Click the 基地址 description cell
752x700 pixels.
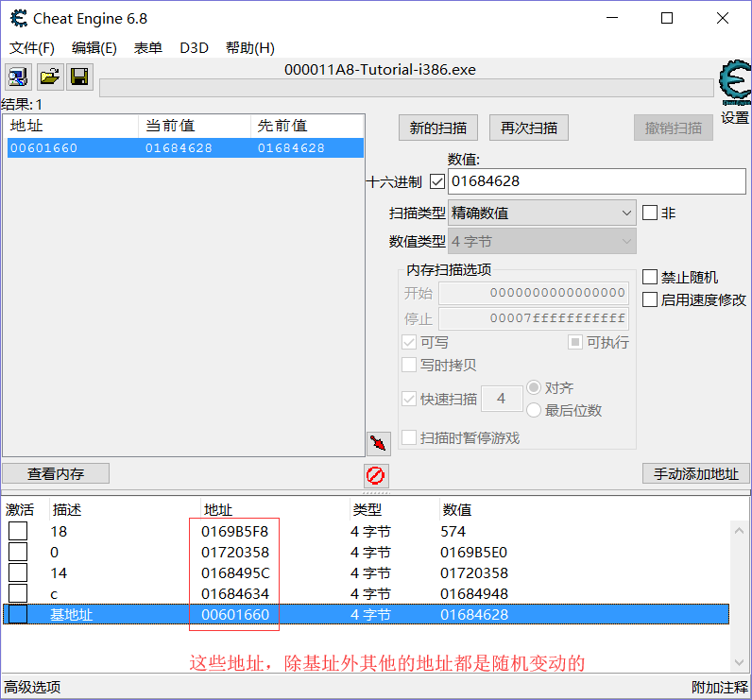(71, 614)
